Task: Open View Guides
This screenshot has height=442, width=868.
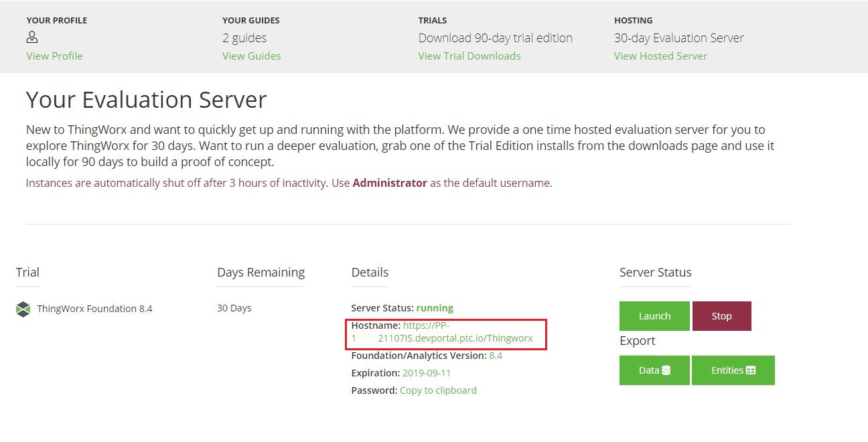Action: [x=251, y=56]
